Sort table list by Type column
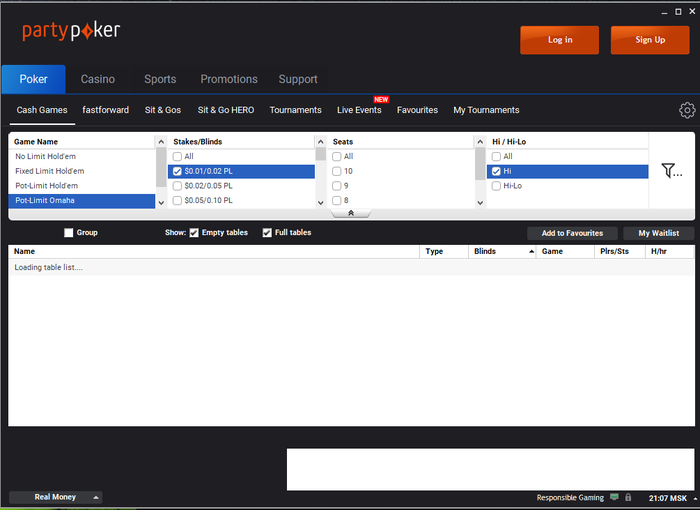The image size is (700, 510). tap(444, 251)
